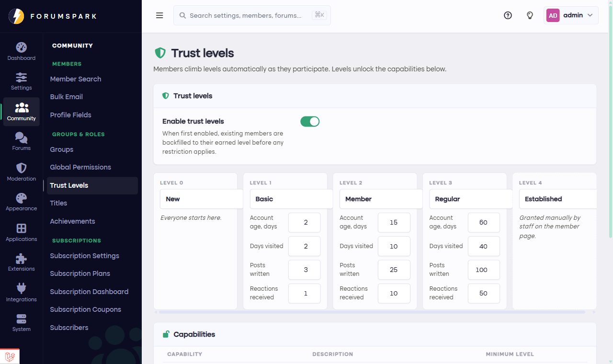Disable the Enable trust levels switch
This screenshot has height=364, width=613.
(310, 122)
